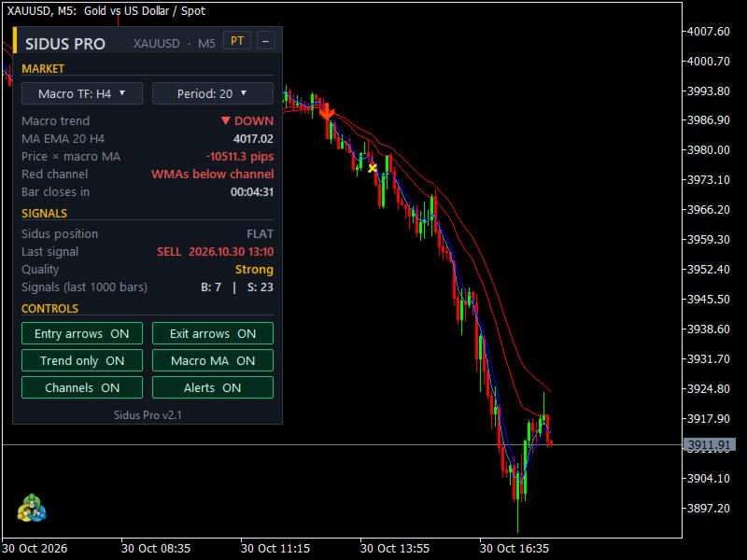Toggle Macro MA ON
Screen dimensions: 747x560
pos(213,360)
